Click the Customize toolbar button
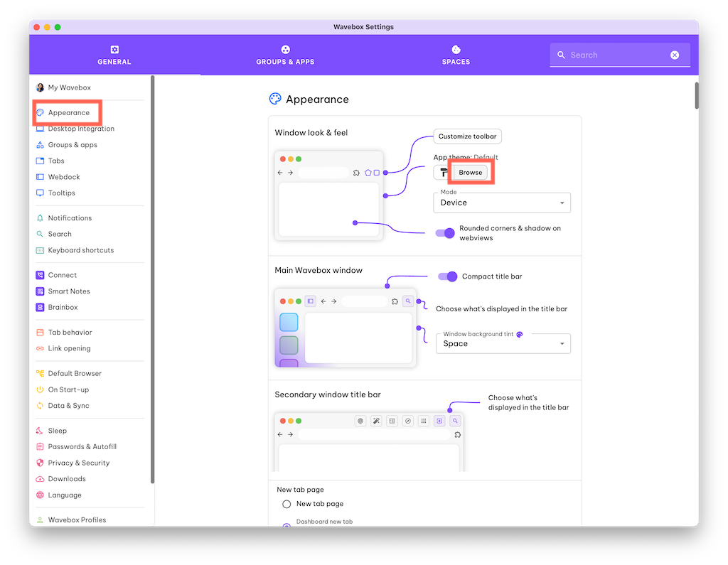 pos(468,136)
